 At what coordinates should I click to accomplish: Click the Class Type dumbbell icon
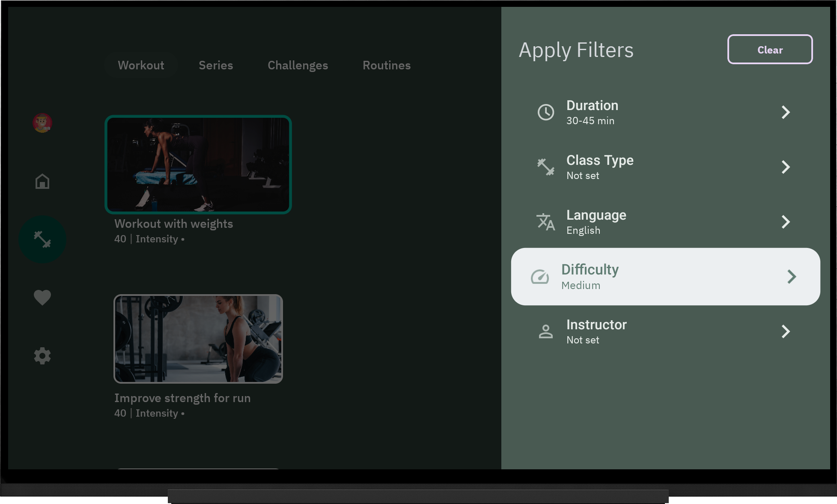coord(546,167)
